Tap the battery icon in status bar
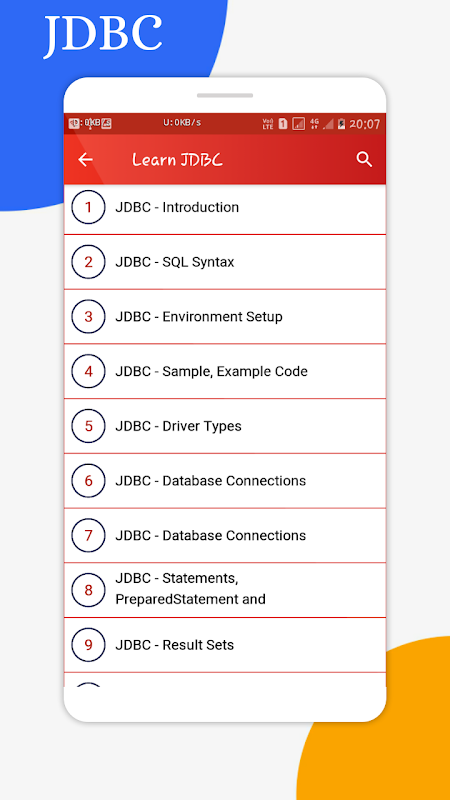This screenshot has height=800, width=450. coord(341,124)
